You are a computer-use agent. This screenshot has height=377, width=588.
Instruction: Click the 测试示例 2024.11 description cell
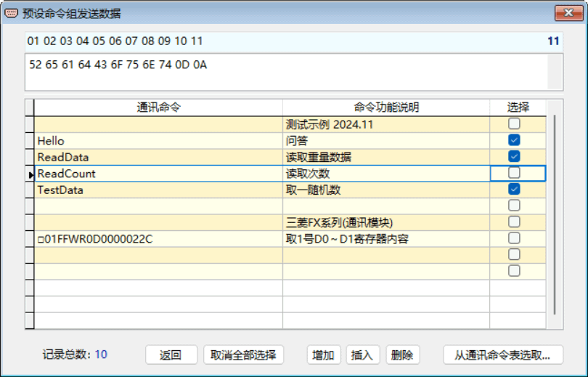pos(386,124)
